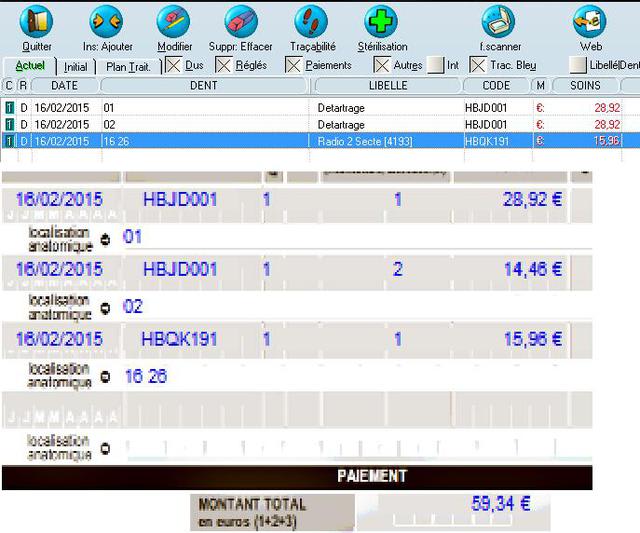The width and height of the screenshot is (640, 533).
Task: Open the Stérilisation green cross icon
Action: coord(381,21)
